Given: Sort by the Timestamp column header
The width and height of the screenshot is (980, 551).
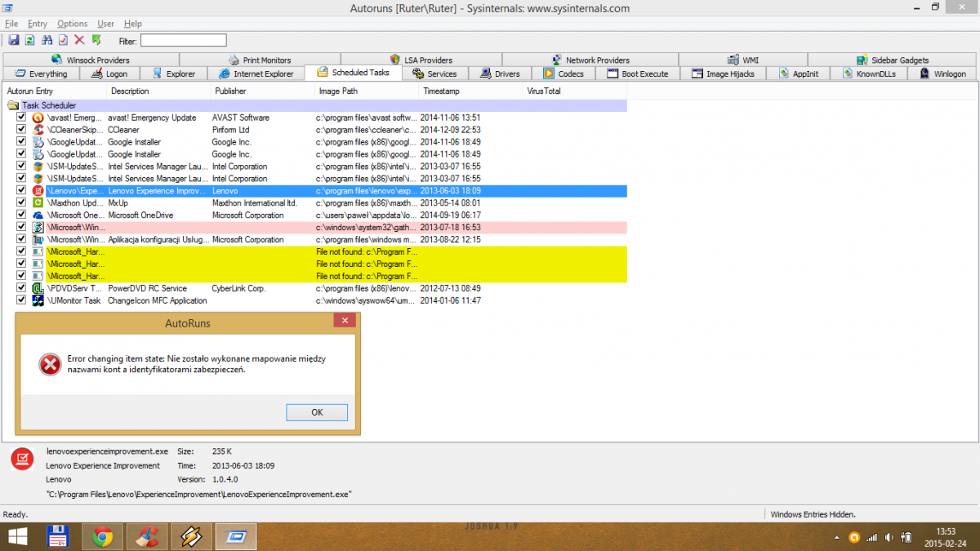Looking at the screenshot, I should (471, 91).
